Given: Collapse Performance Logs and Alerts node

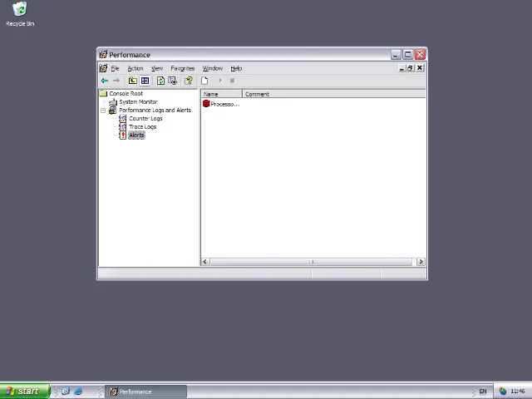Looking at the screenshot, I should [104, 111].
